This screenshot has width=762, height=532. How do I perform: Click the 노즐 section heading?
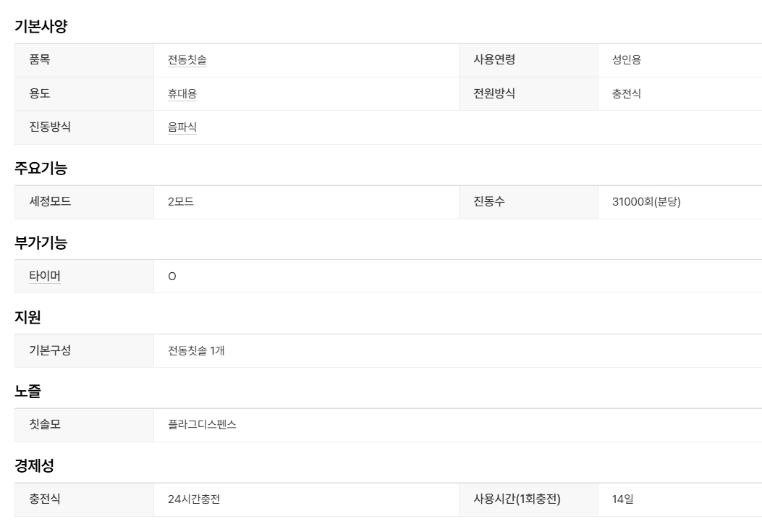pyautogui.click(x=27, y=391)
